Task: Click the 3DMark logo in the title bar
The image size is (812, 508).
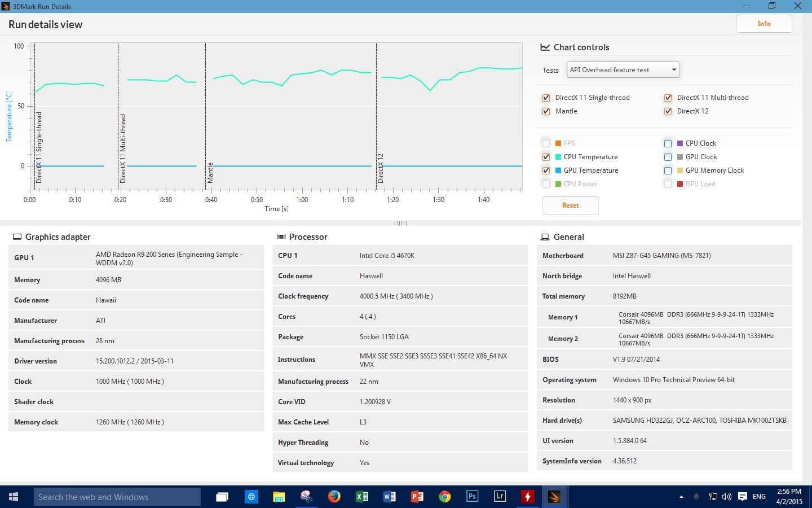Action: click(6, 6)
